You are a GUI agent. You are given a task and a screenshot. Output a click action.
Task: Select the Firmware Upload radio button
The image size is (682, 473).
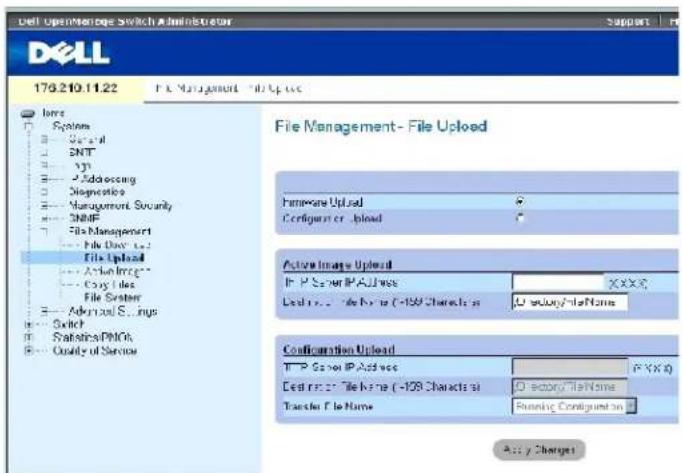click(519, 201)
